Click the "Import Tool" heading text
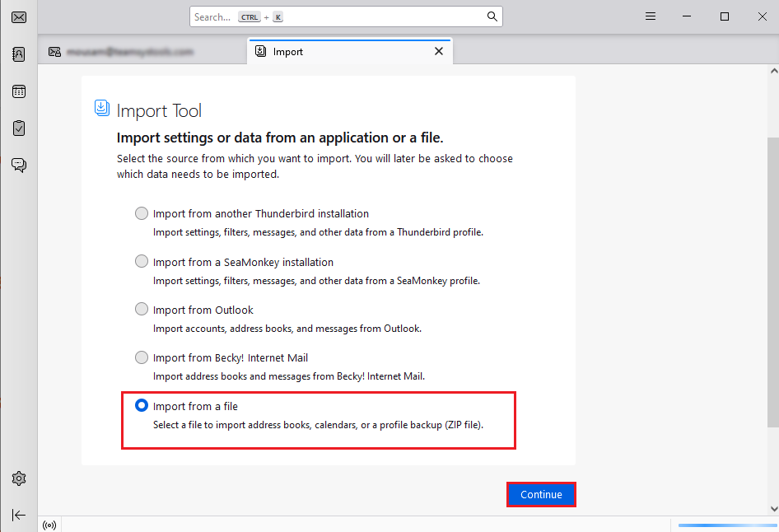The image size is (779, 532). pyautogui.click(x=159, y=111)
